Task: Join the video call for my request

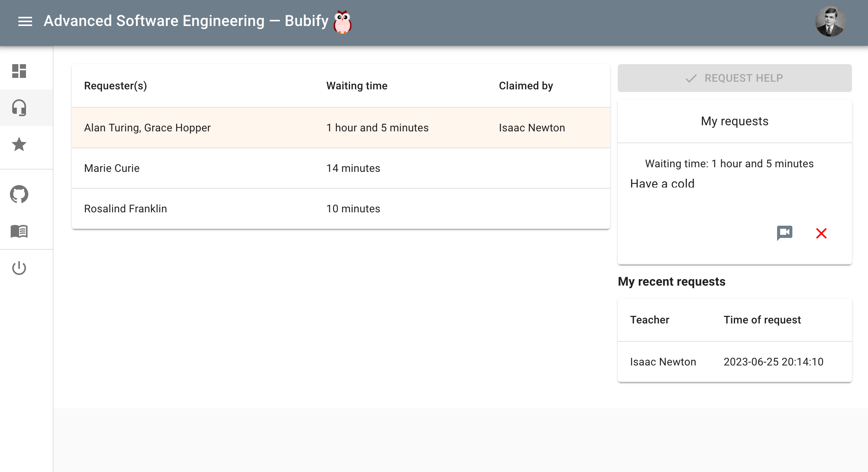Action: 784,233
